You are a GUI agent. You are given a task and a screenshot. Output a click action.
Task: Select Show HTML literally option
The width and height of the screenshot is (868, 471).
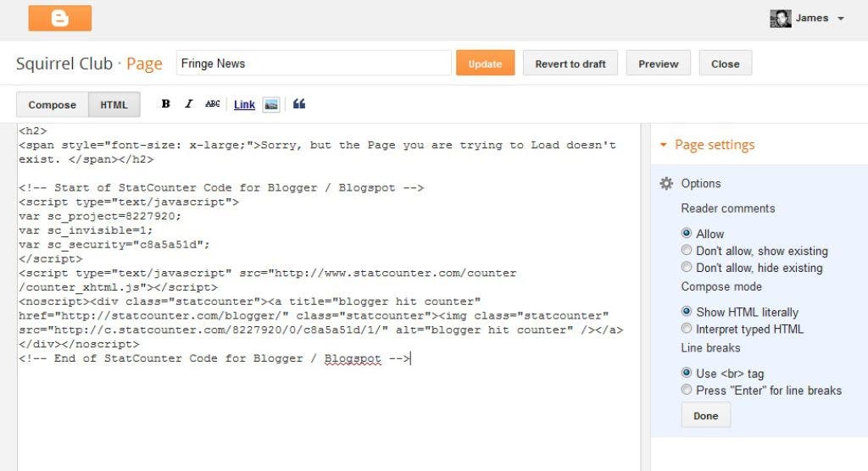click(687, 311)
